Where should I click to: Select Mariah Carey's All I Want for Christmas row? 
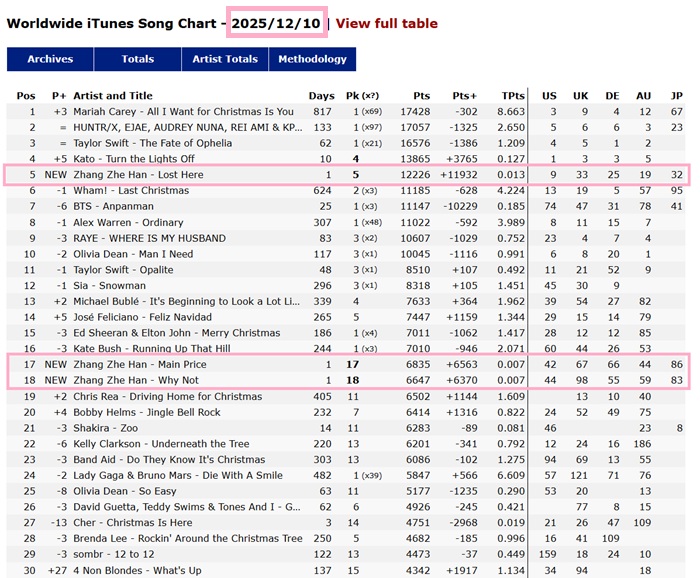[x=184, y=112]
